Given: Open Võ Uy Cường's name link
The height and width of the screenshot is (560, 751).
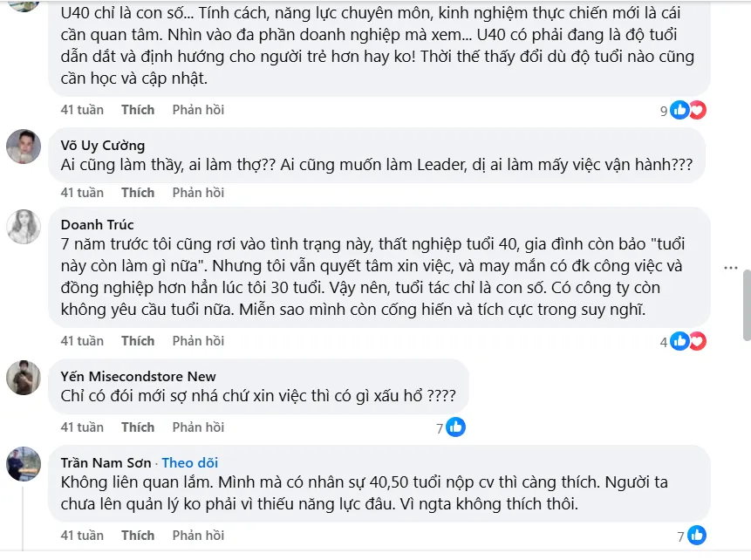Looking at the screenshot, I should (x=103, y=145).
